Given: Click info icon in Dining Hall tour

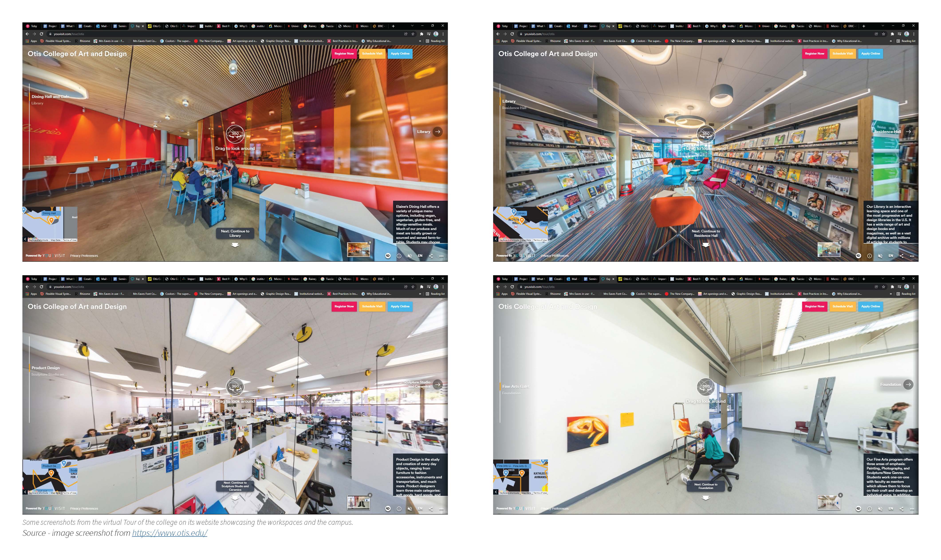Looking at the screenshot, I should coord(399,256).
